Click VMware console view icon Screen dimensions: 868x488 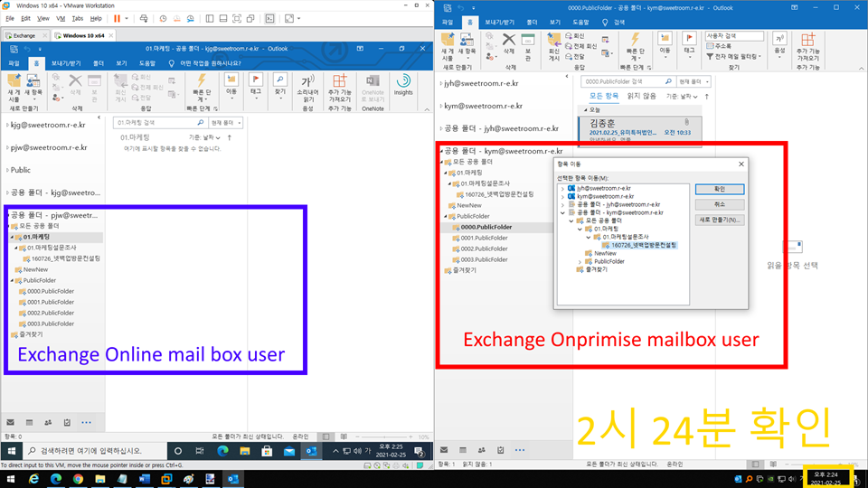tap(269, 18)
